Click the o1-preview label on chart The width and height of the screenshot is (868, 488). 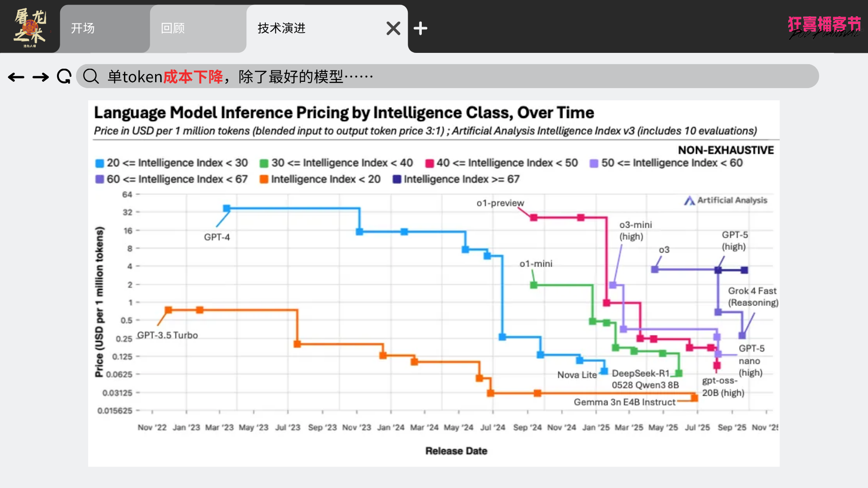[500, 203]
